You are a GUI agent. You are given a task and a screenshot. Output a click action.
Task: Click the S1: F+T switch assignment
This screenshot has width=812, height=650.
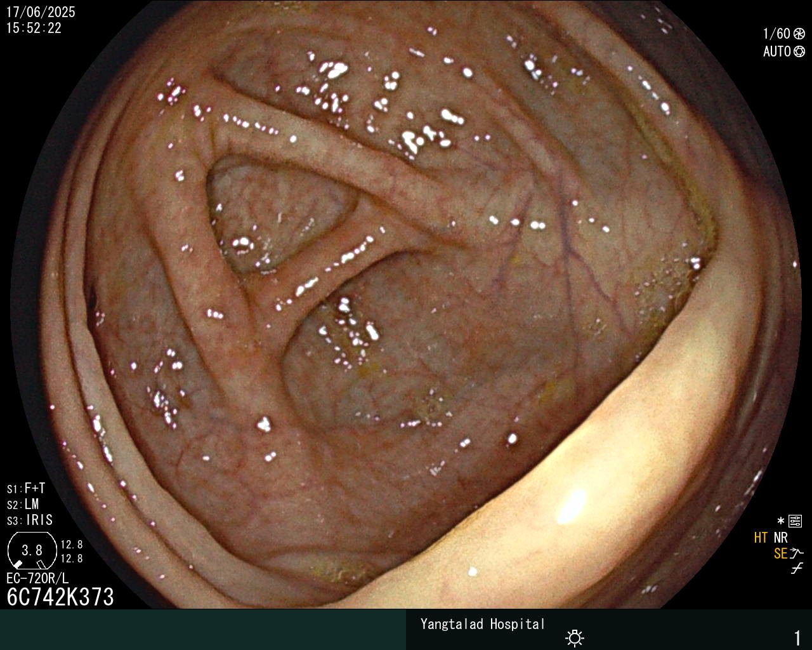(x=26, y=489)
